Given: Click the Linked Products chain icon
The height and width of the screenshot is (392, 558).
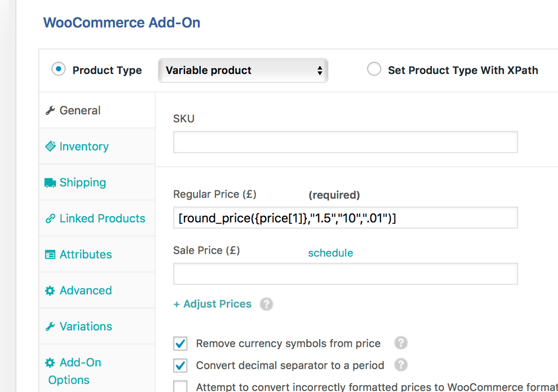Looking at the screenshot, I should tap(50, 219).
